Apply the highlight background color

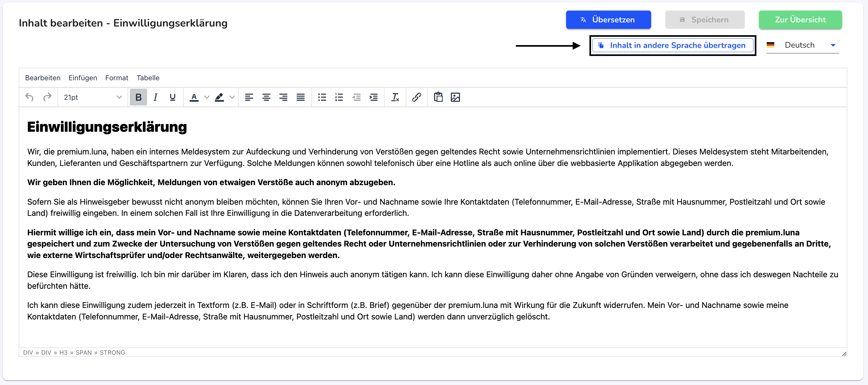pyautogui.click(x=219, y=97)
